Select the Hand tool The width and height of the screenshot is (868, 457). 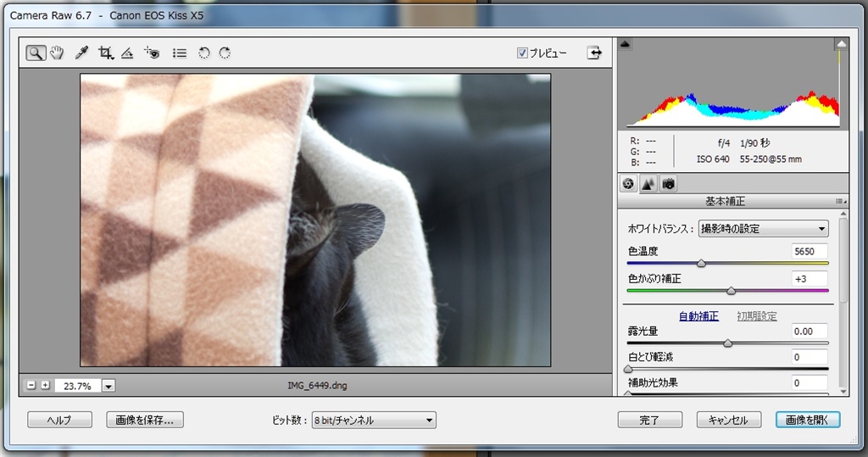(x=58, y=53)
